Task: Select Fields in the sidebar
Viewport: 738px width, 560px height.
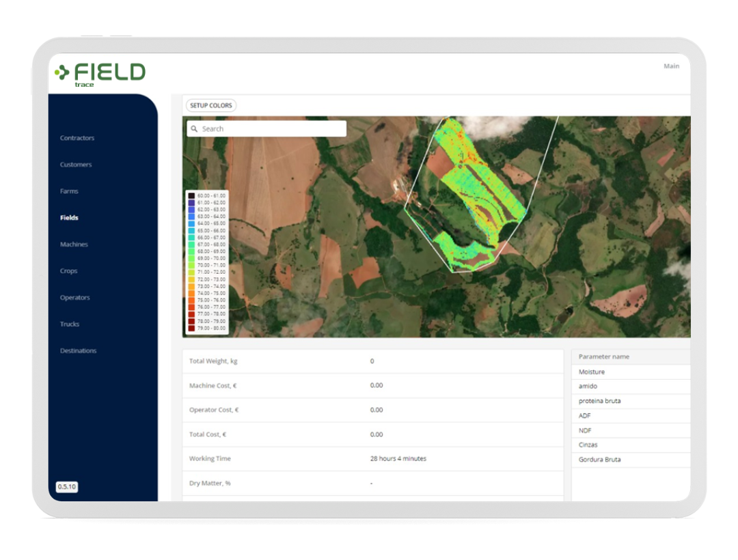Action: click(x=69, y=218)
